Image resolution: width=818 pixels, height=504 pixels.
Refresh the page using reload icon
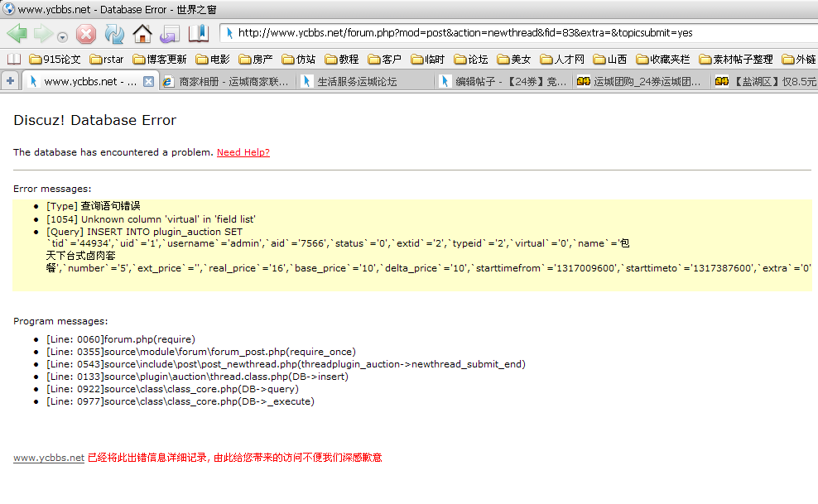pyautogui.click(x=113, y=34)
